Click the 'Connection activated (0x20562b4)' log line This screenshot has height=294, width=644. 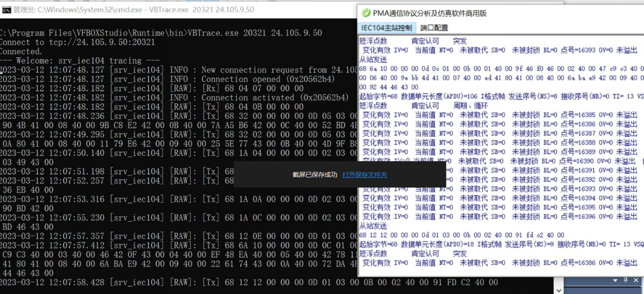pyautogui.click(x=175, y=98)
